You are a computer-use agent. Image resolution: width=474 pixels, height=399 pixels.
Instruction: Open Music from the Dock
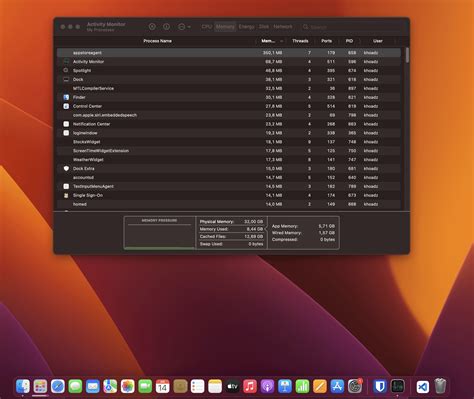(x=250, y=386)
